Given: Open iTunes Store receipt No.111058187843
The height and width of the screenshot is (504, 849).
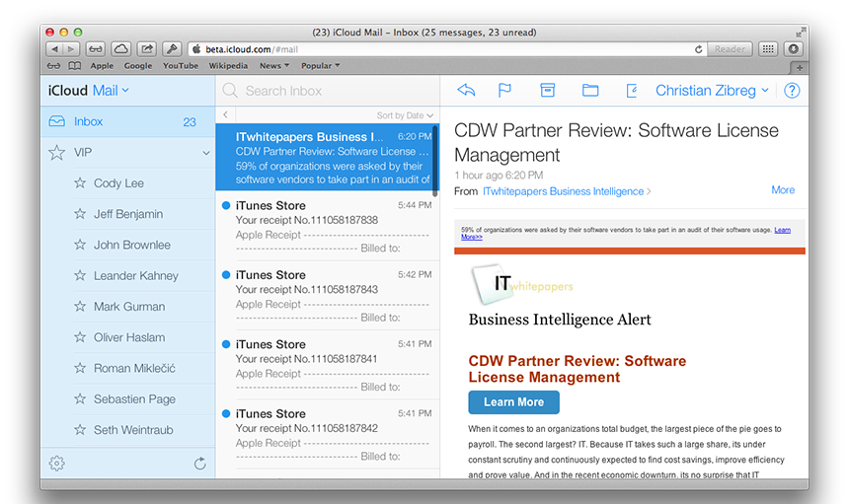Looking at the screenshot, I should pyautogui.click(x=328, y=296).
